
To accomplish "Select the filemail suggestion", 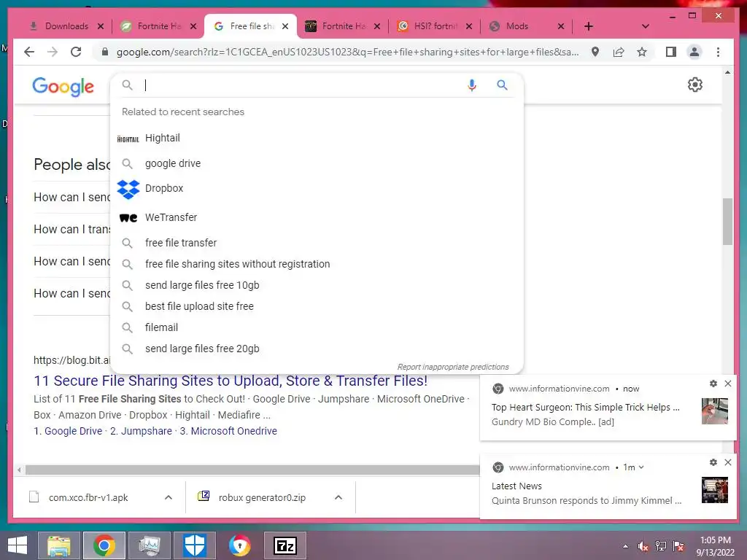I will click(317, 327).
